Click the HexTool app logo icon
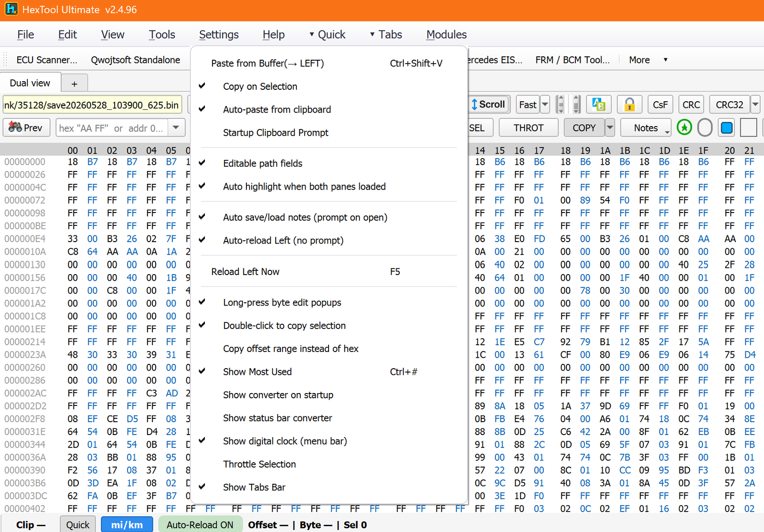The width and height of the screenshot is (764, 532). pyautogui.click(x=11, y=9)
